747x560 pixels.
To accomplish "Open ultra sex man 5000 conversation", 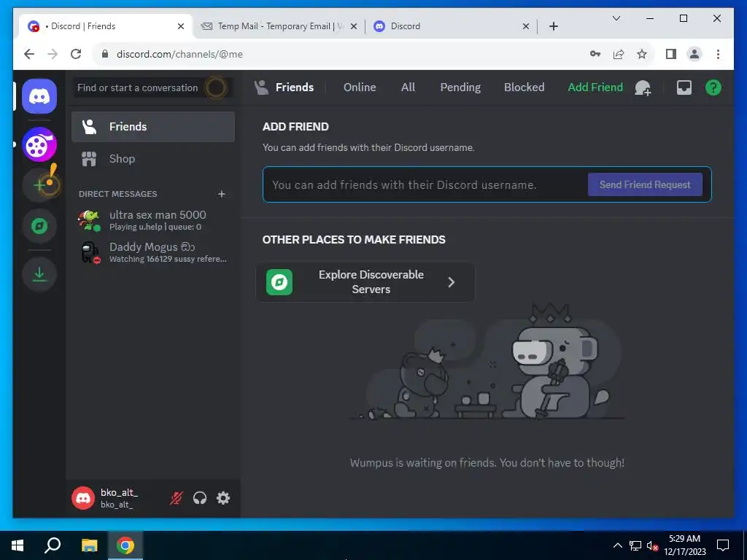I will coord(153,220).
